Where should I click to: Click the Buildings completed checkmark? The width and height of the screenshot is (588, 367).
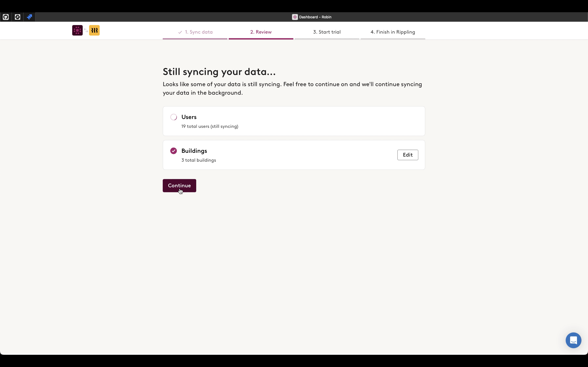pos(174,151)
